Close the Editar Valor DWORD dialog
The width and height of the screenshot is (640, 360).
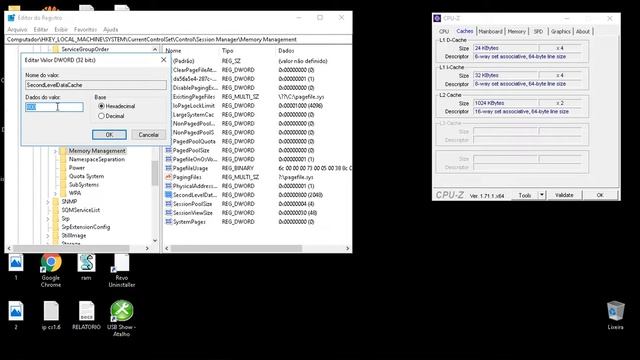(164, 60)
